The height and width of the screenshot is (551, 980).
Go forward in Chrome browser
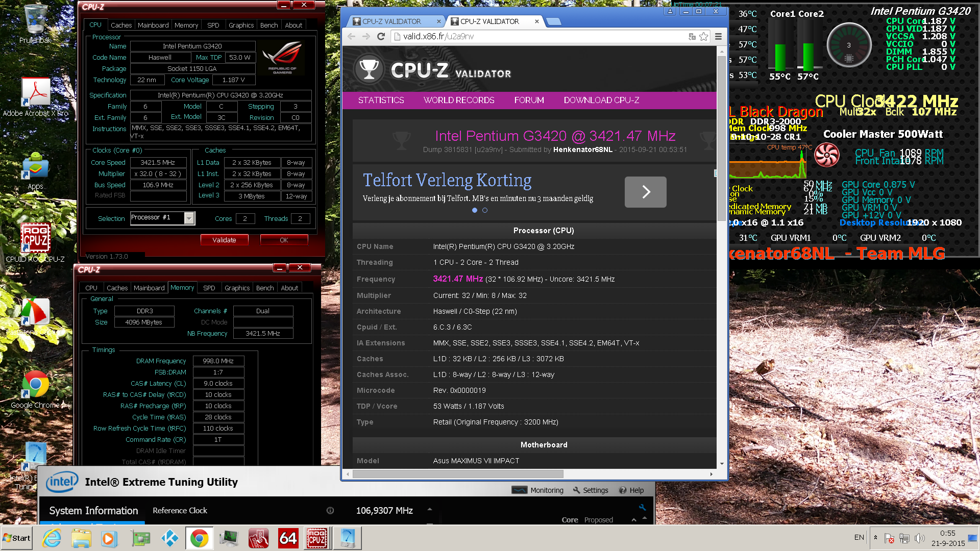[366, 36]
